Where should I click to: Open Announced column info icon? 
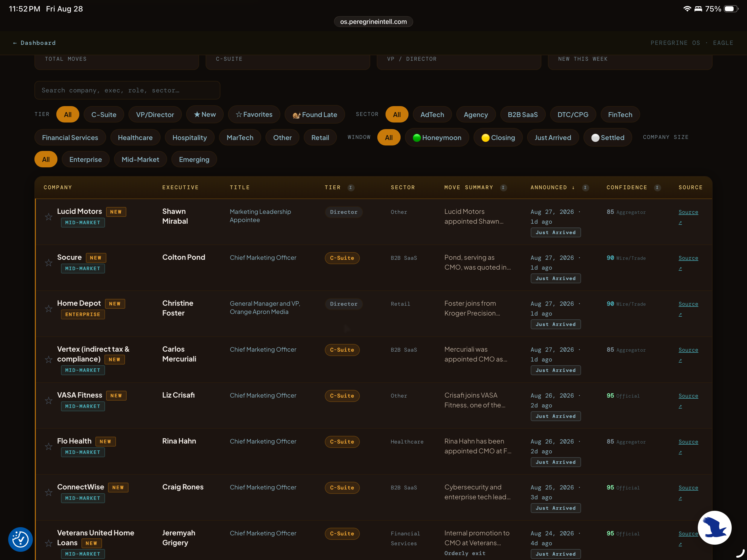coord(586,188)
